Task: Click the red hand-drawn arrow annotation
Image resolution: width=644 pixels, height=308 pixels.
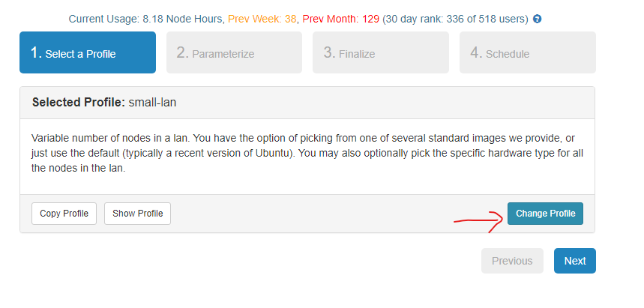Action: coord(478,219)
